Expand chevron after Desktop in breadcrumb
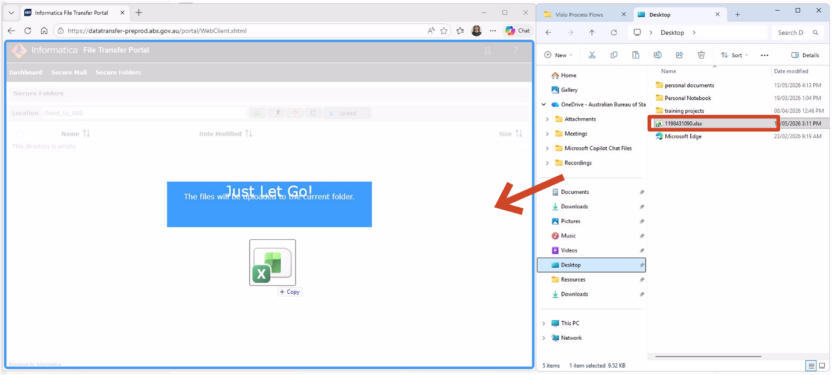The image size is (832, 375). 694,32
